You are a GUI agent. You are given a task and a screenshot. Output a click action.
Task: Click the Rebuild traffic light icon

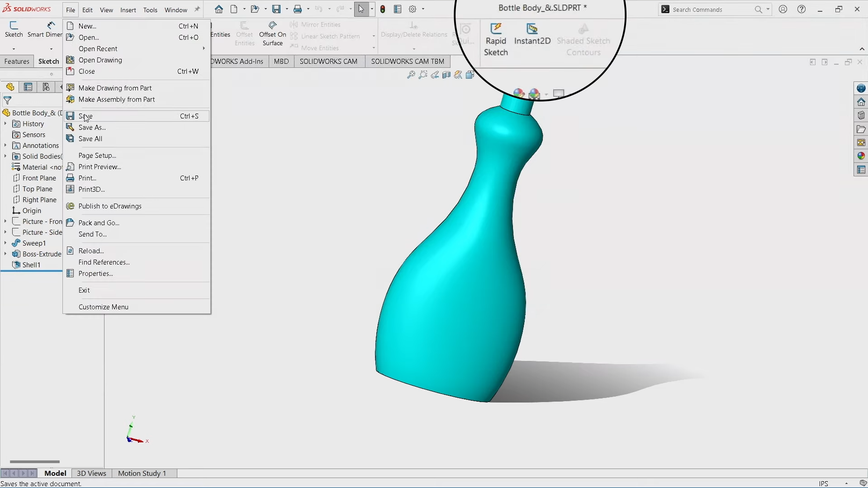(383, 9)
